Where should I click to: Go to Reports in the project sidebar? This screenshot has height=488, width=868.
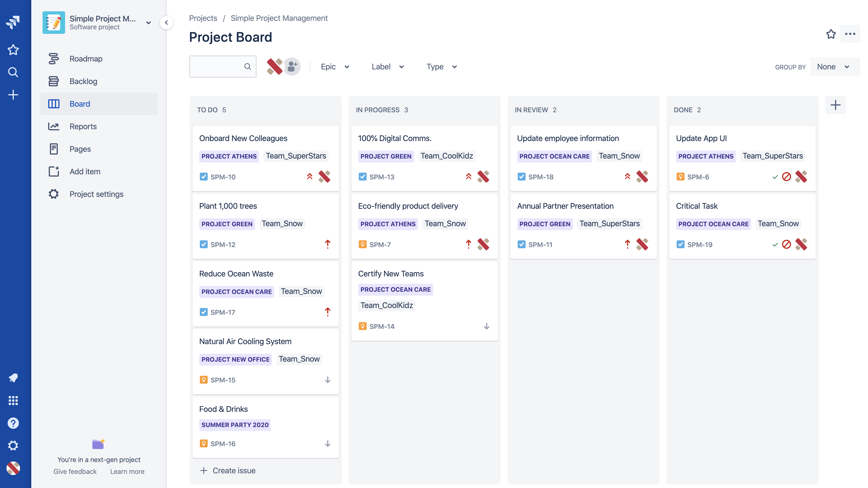[83, 126]
